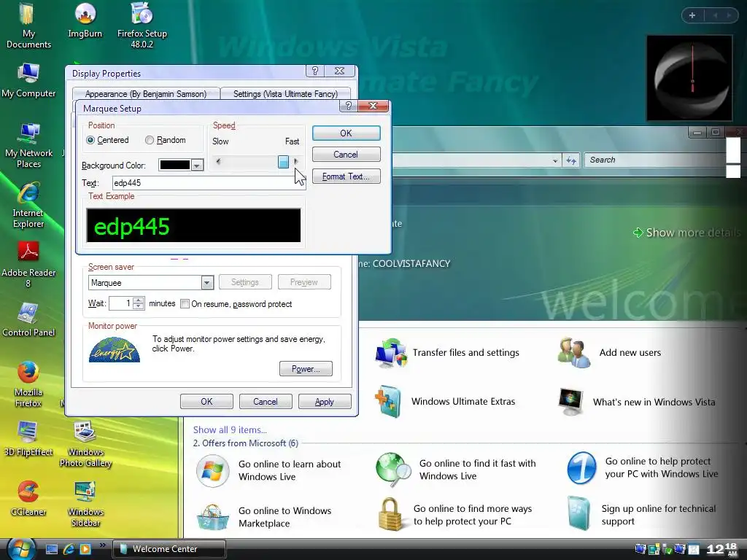Open Add new users item
This screenshot has height=560, width=747.
coord(610,353)
